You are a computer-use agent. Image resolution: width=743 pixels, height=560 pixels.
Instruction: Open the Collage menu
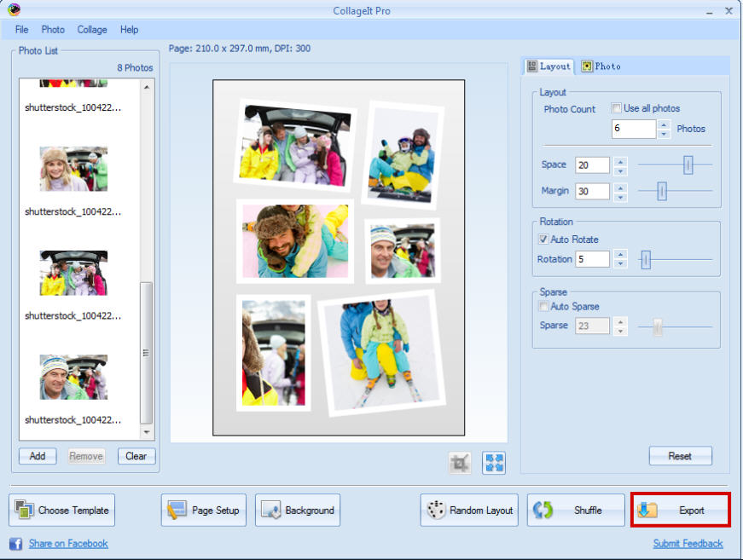click(92, 30)
